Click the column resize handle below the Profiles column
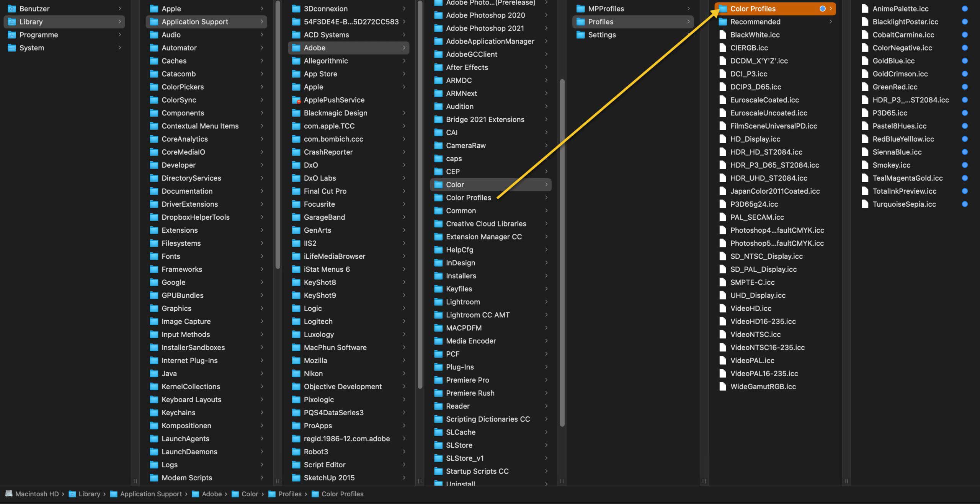The height and width of the screenshot is (504, 980). click(704, 481)
